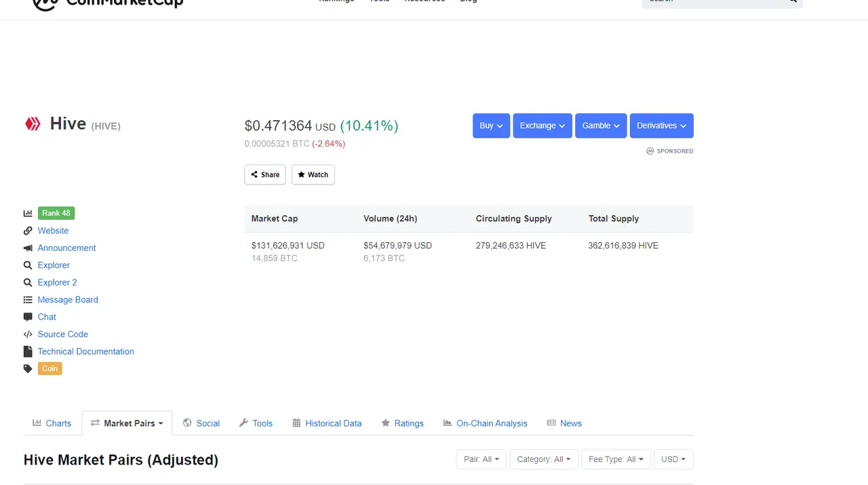The height and width of the screenshot is (485, 868).
Task: Switch to the Tools tab
Action: click(256, 423)
